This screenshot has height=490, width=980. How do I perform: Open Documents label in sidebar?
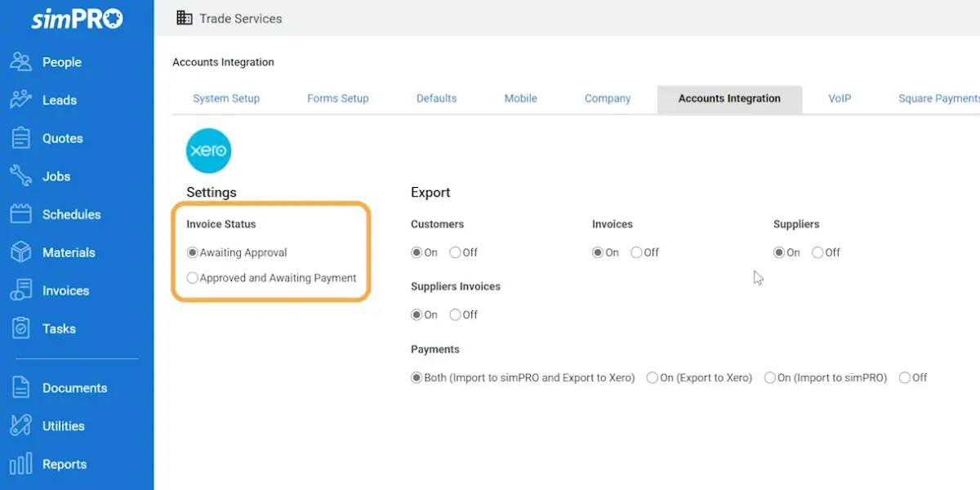point(75,388)
